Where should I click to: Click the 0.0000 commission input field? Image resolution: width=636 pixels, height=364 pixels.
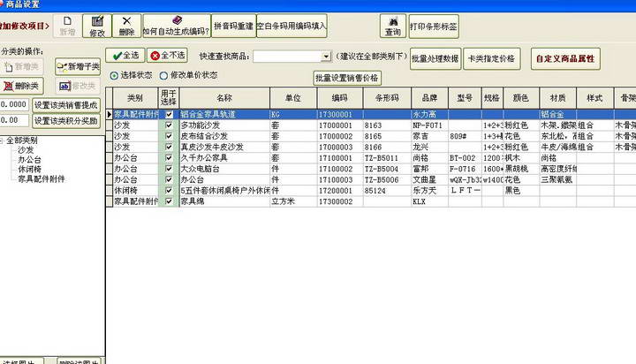click(14, 105)
